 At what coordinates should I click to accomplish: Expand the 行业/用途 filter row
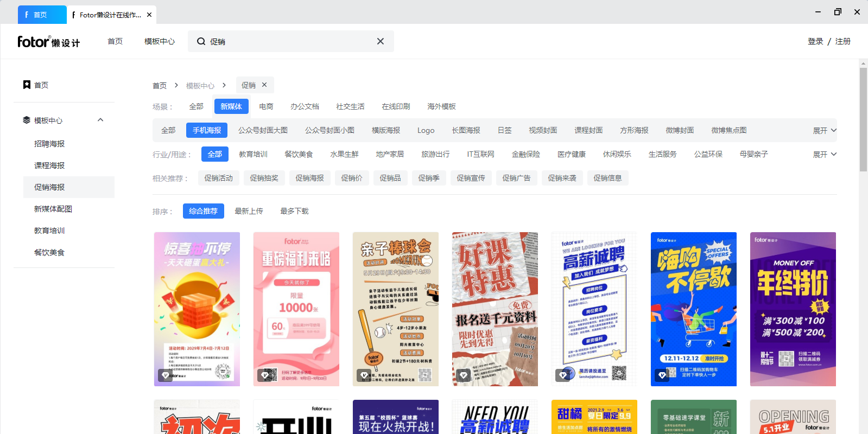tap(824, 154)
